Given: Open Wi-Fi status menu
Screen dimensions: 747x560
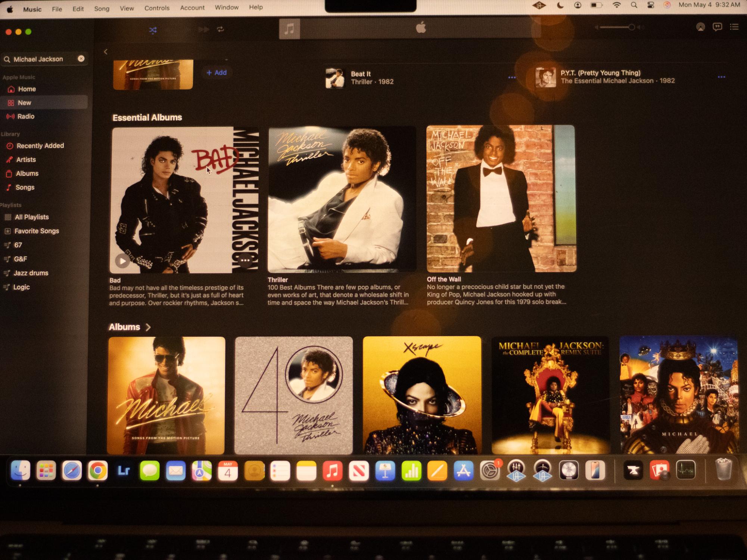Looking at the screenshot, I should pyautogui.click(x=616, y=5).
